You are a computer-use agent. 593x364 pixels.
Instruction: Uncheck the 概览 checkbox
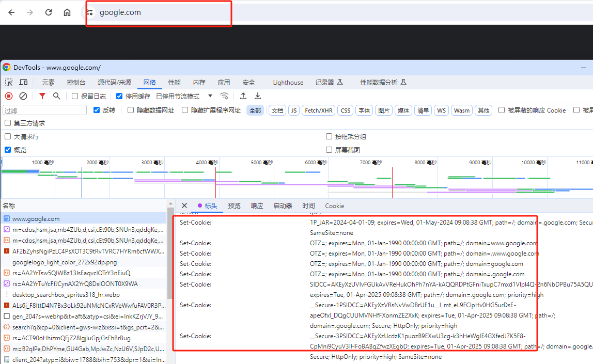8,150
